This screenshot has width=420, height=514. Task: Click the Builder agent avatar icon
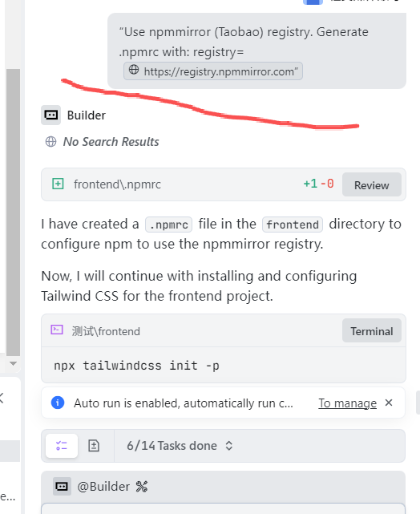pos(50,115)
